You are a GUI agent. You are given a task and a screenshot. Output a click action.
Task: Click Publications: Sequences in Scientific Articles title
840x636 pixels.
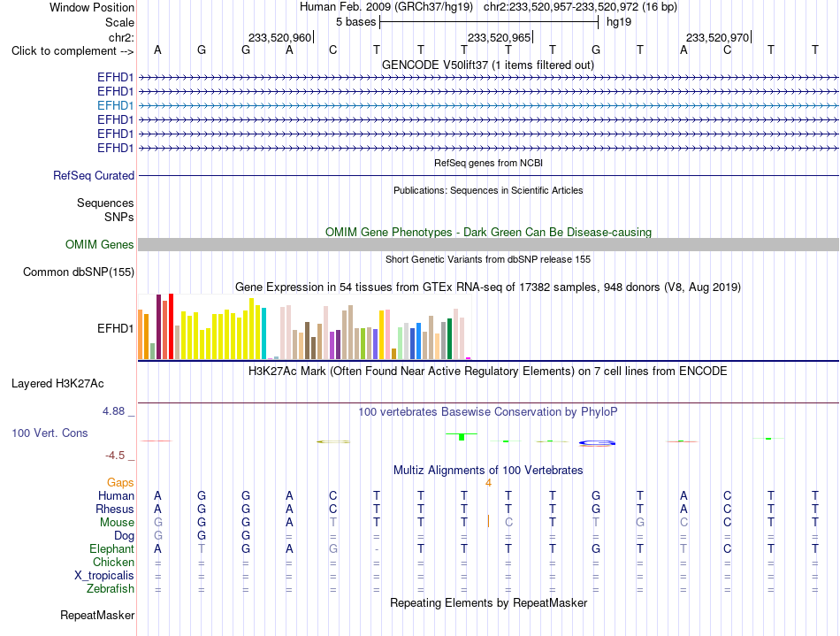pyautogui.click(x=488, y=190)
